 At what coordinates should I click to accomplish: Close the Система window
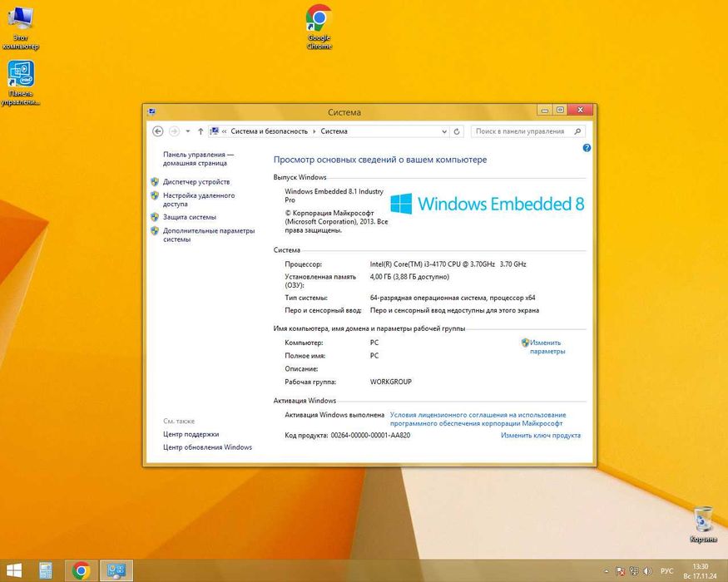click(x=581, y=110)
